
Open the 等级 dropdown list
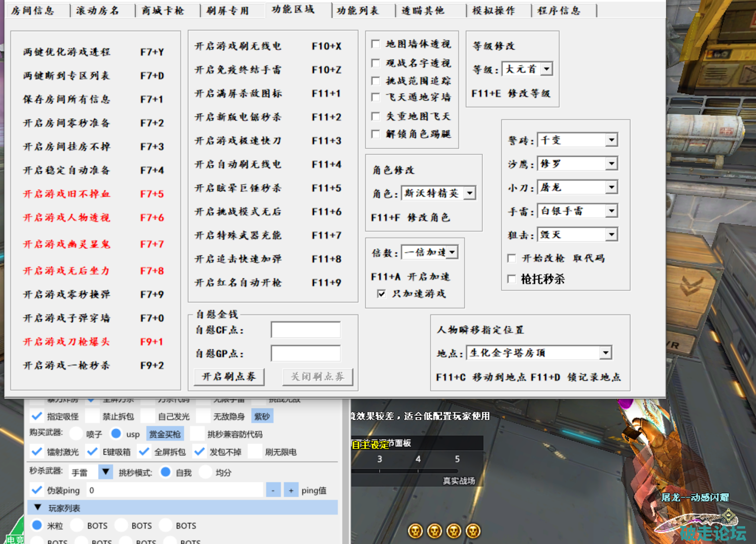(x=547, y=69)
